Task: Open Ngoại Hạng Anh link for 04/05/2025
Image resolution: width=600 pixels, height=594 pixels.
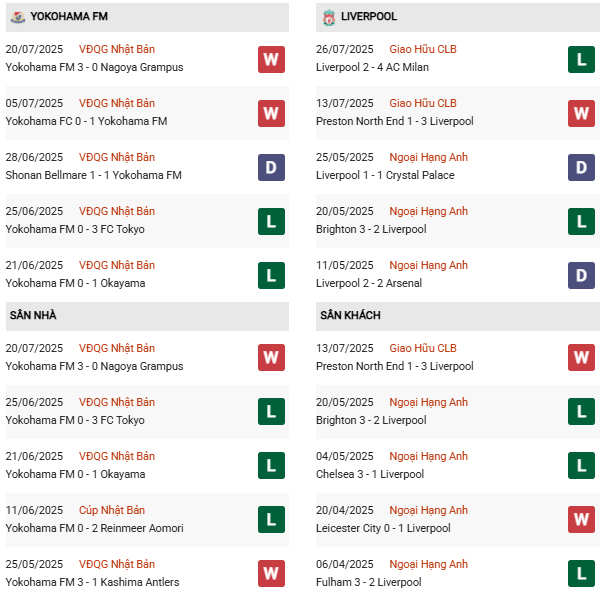Action: click(x=430, y=456)
